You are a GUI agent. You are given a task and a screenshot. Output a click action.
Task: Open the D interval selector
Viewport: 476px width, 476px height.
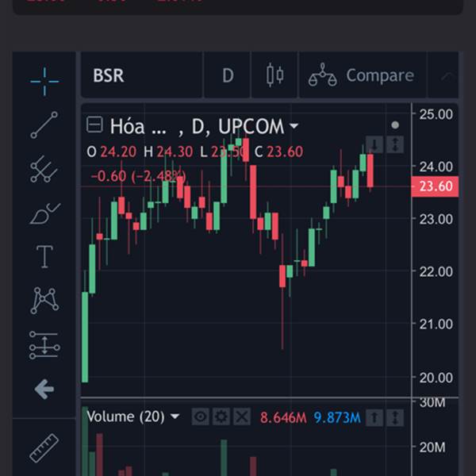click(228, 75)
